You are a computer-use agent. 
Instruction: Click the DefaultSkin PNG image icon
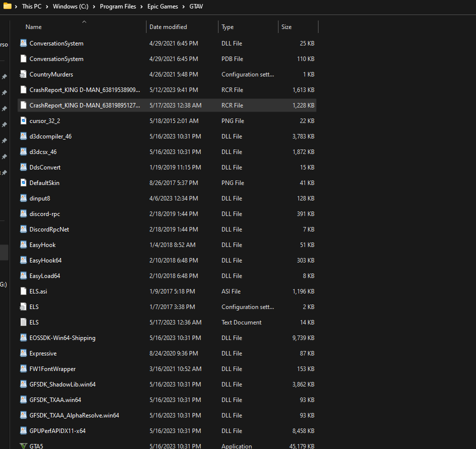pos(23,183)
